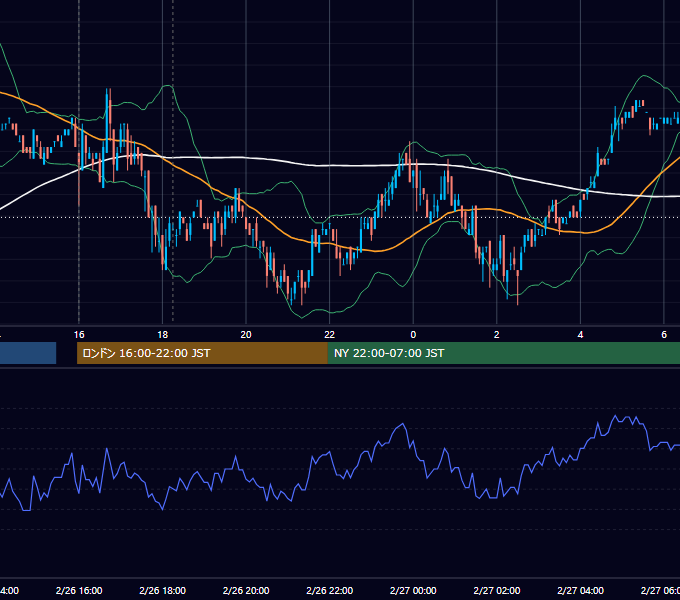Image resolution: width=680 pixels, height=600 pixels.
Task: Select the ロンドン 16:00-22:00 JST session bar
Action: (x=202, y=353)
